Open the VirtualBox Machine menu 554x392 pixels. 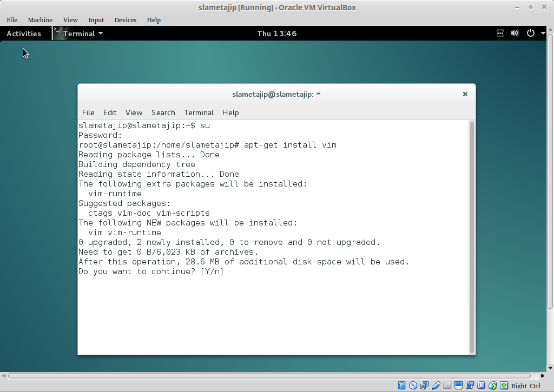click(x=40, y=20)
